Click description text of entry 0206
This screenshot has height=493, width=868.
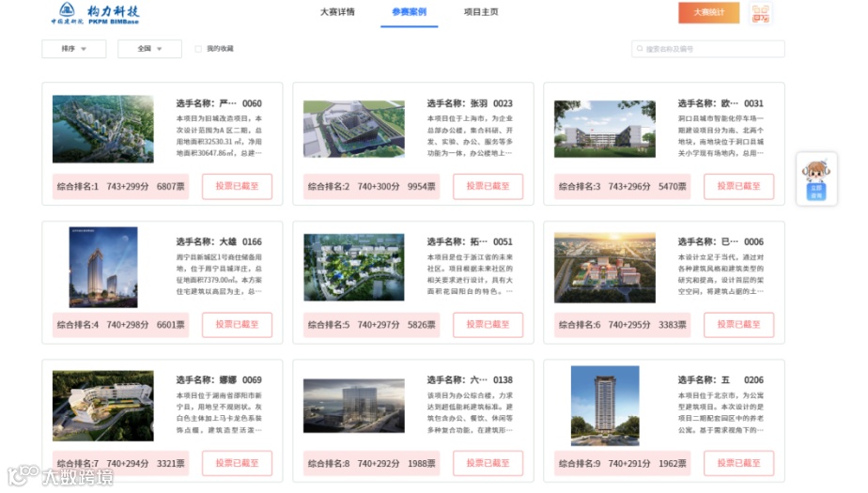tap(721, 413)
